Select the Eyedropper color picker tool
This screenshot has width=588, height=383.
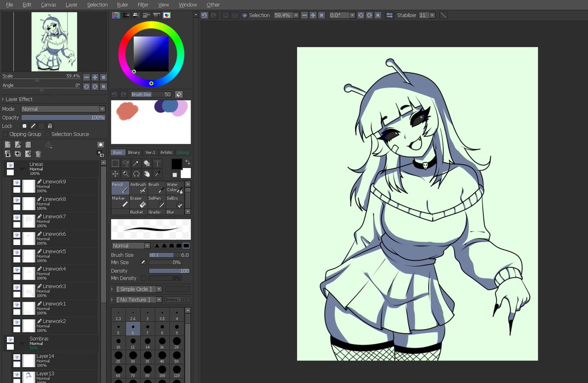point(157,174)
